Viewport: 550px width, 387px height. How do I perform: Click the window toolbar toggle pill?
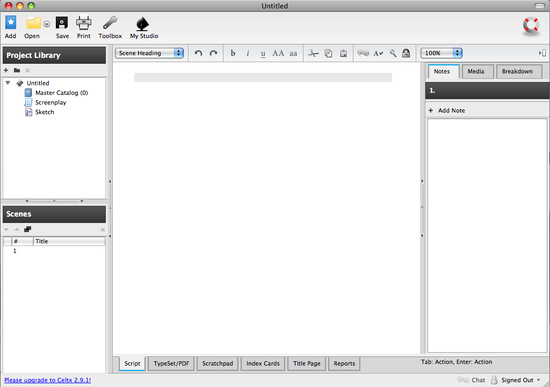click(x=539, y=6)
